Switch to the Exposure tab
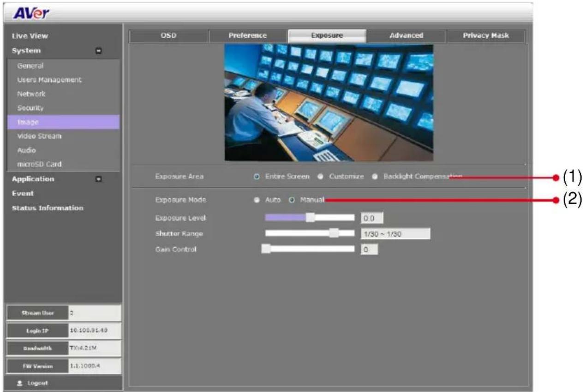The width and height of the screenshot is (586, 392). [327, 36]
